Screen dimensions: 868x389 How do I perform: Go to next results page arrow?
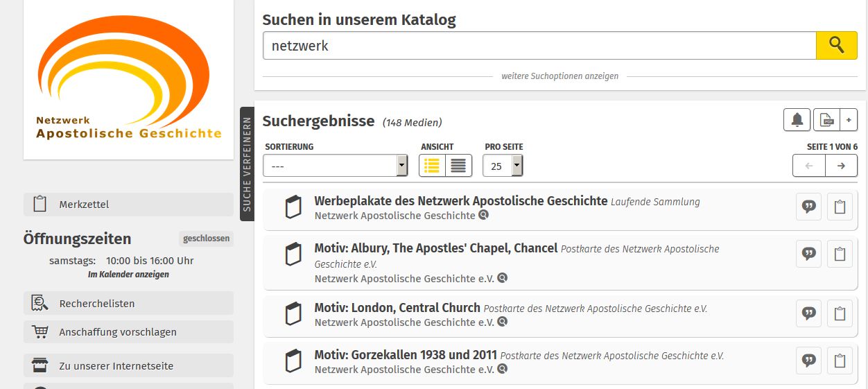click(x=841, y=166)
